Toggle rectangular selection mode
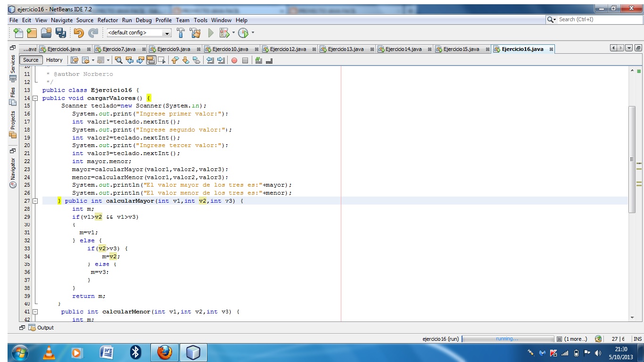Image resolution: width=644 pixels, height=362 pixels. click(x=161, y=60)
